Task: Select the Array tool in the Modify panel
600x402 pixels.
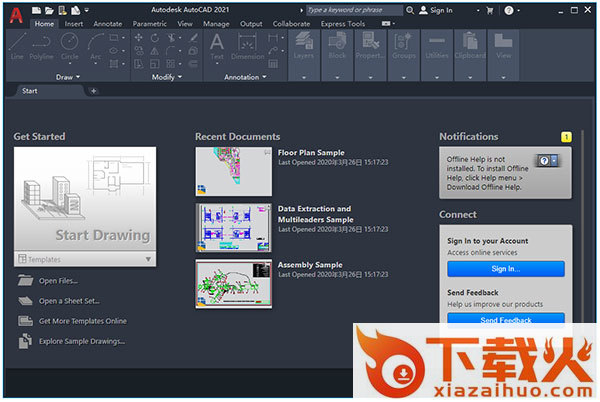Action: click(x=171, y=64)
